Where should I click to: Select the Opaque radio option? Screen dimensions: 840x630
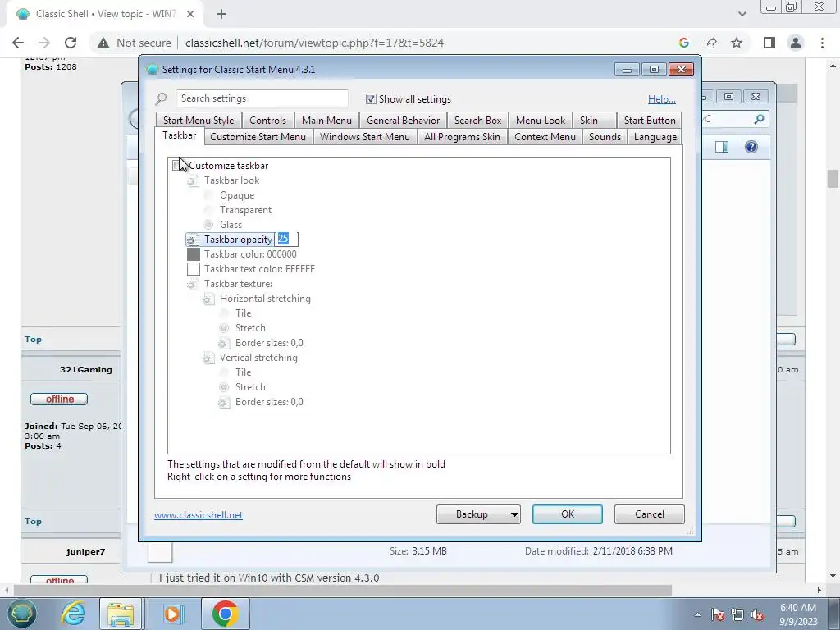click(x=208, y=195)
